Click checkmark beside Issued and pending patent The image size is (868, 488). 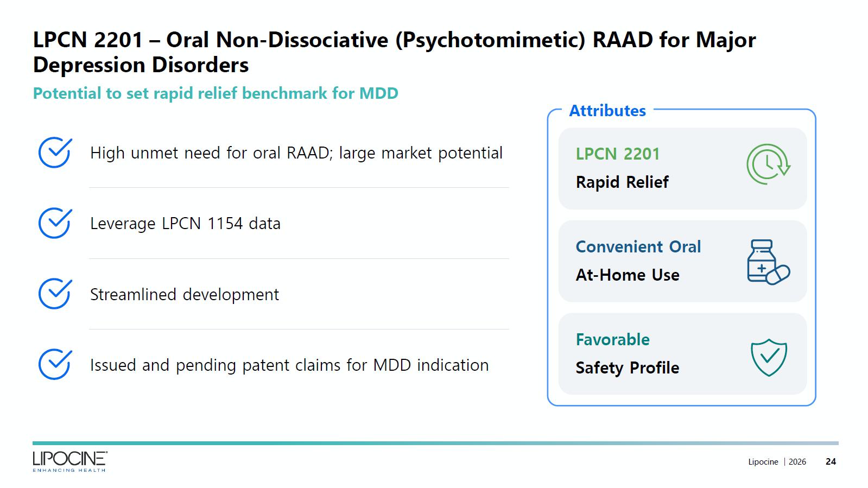click(55, 364)
